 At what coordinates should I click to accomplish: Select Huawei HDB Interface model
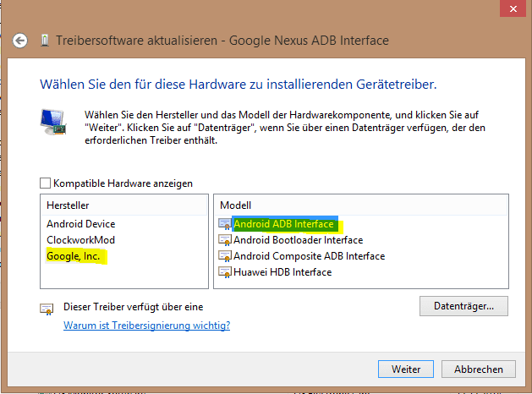tap(282, 272)
